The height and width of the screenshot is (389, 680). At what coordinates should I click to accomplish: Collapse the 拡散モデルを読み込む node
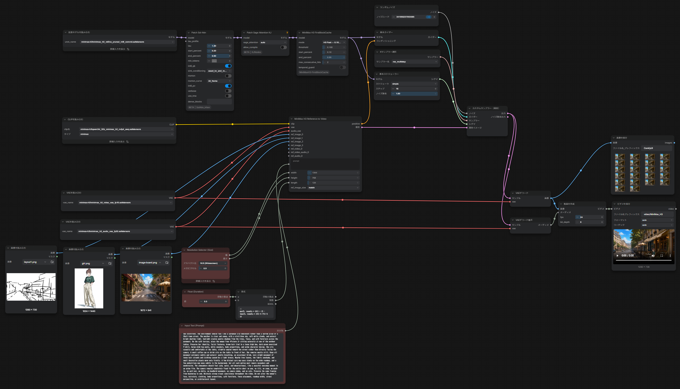pyautogui.click(x=65, y=33)
